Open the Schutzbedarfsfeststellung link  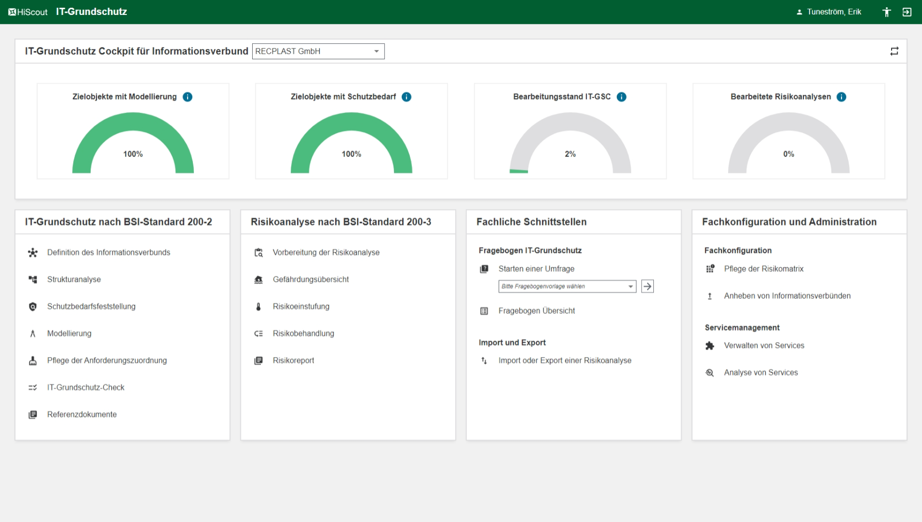(91, 307)
